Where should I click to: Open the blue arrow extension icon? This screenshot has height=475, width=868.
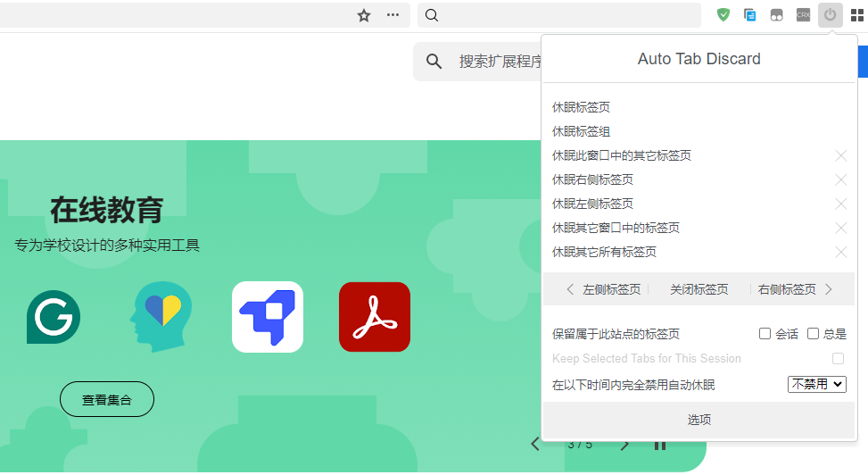click(268, 317)
